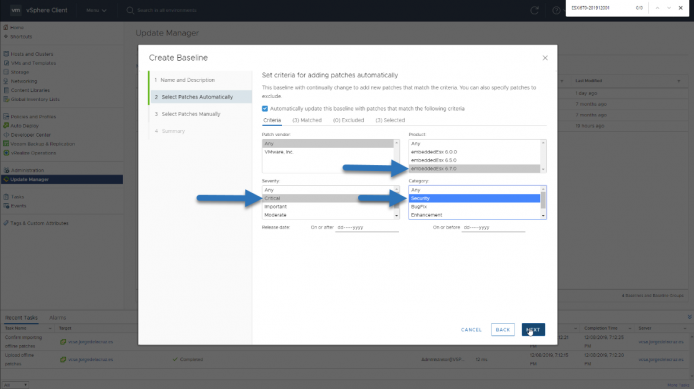Click the Product list scroll down arrow
Image resolution: width=694 pixels, height=389 pixels.
click(x=543, y=169)
